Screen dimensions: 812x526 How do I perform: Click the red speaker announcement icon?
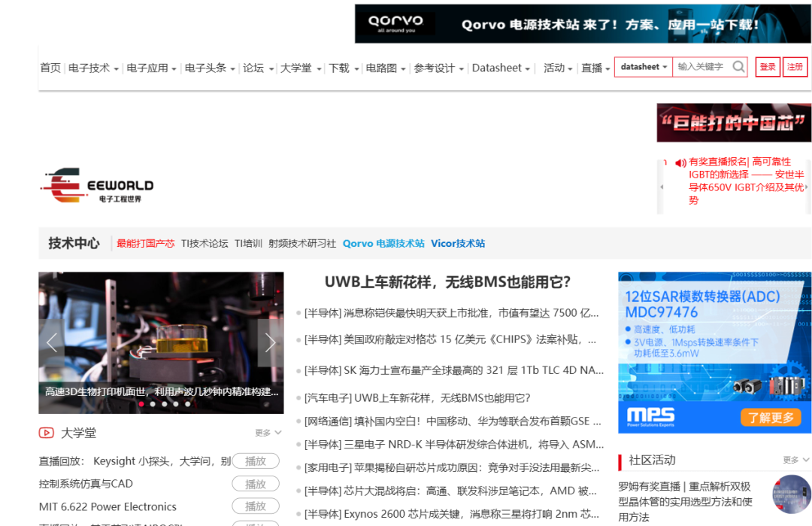point(680,163)
